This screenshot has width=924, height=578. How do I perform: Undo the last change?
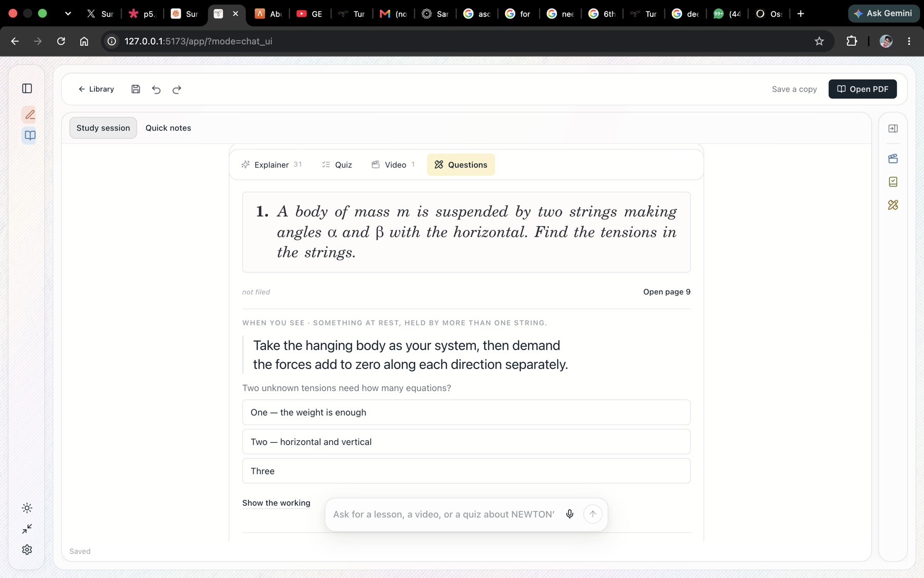coord(156,89)
